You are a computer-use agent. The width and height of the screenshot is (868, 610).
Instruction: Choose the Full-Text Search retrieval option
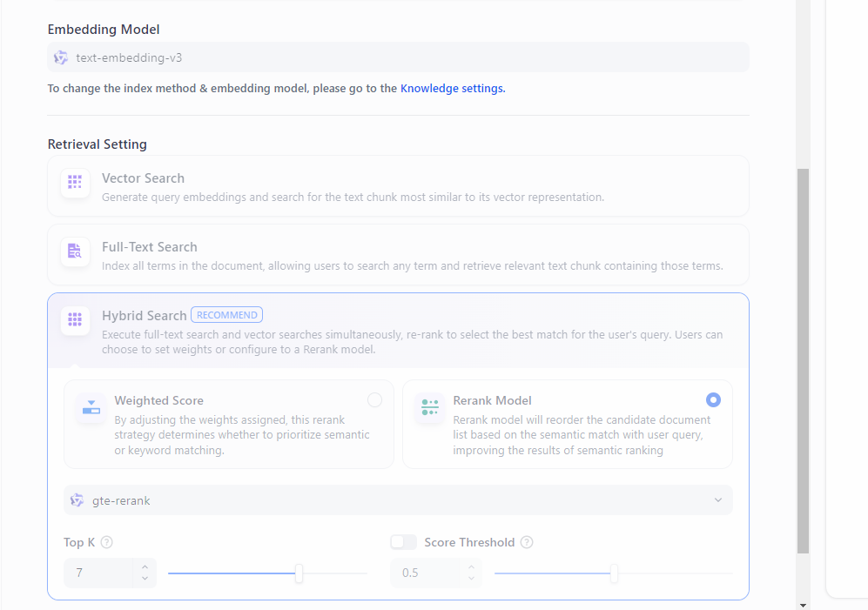[x=398, y=255]
